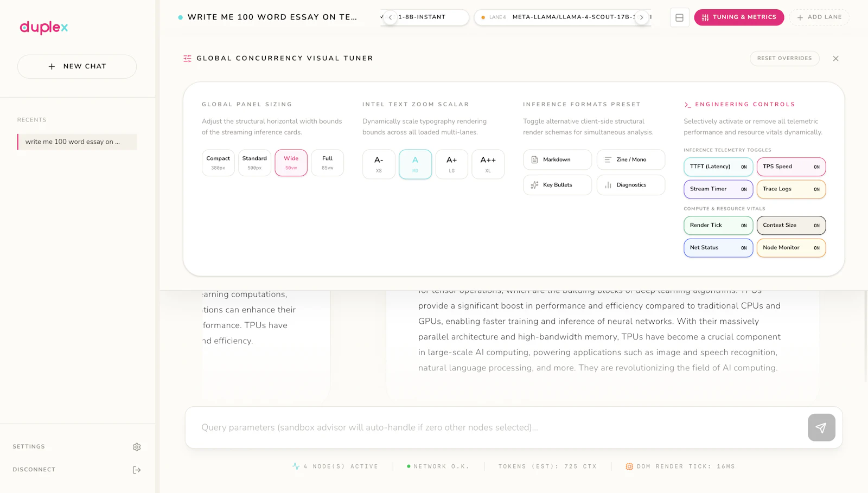The width and height of the screenshot is (868, 493).
Task: Click '4 NODE(S) ACTIVE' status text
Action: pyautogui.click(x=340, y=466)
